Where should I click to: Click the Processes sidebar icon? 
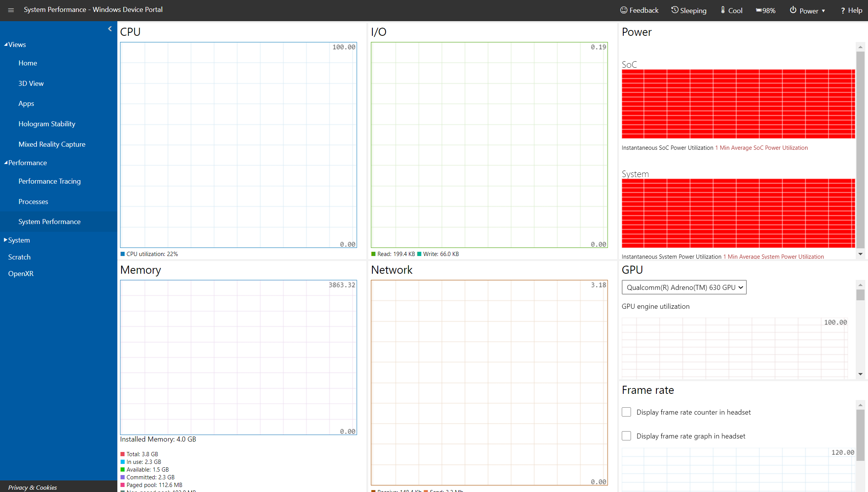pos(33,201)
